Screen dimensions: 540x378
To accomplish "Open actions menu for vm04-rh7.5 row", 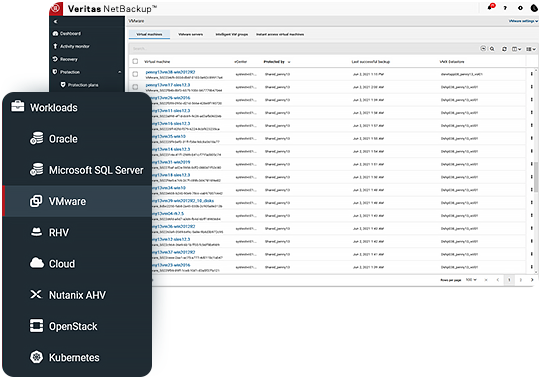I will 531,216.
